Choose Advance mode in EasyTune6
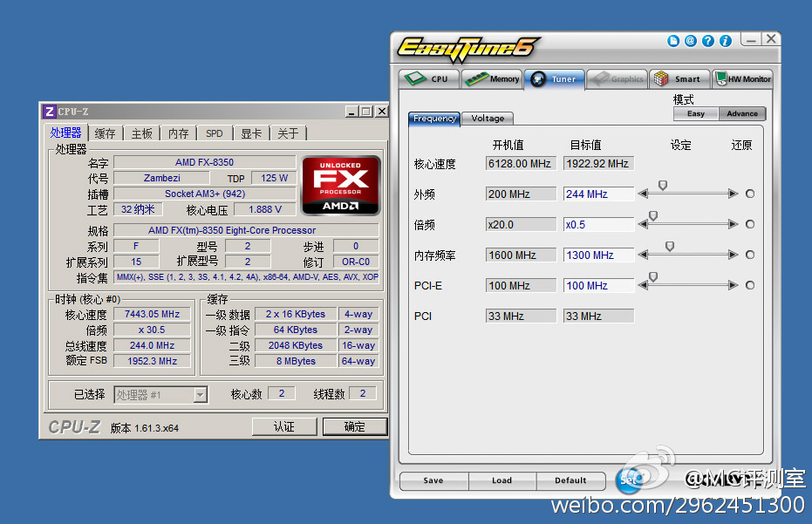812x524 pixels. click(742, 114)
